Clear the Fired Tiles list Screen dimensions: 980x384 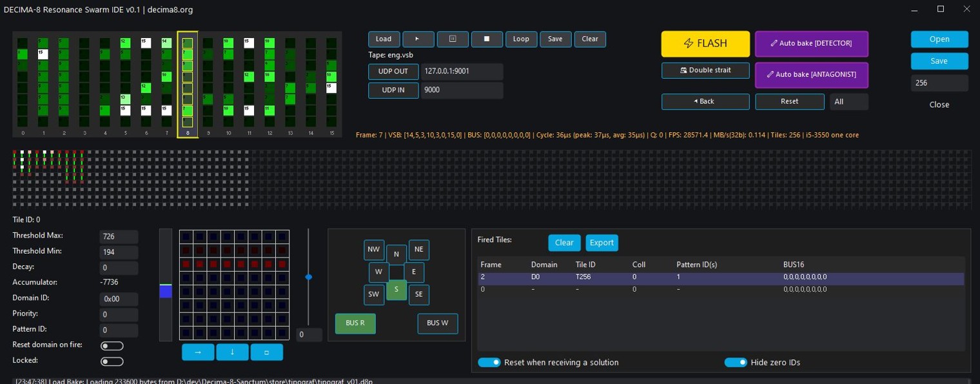(x=564, y=243)
